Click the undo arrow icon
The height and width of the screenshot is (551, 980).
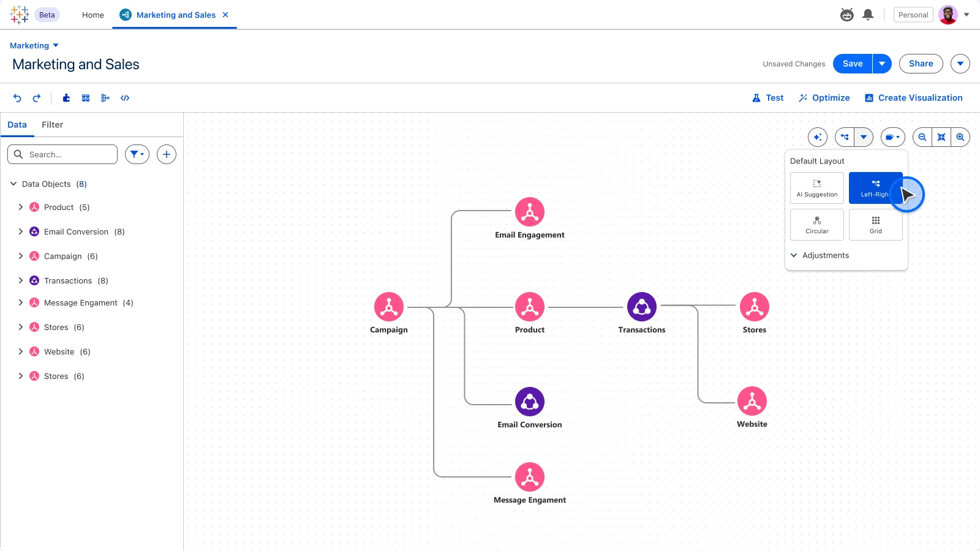pos(17,98)
